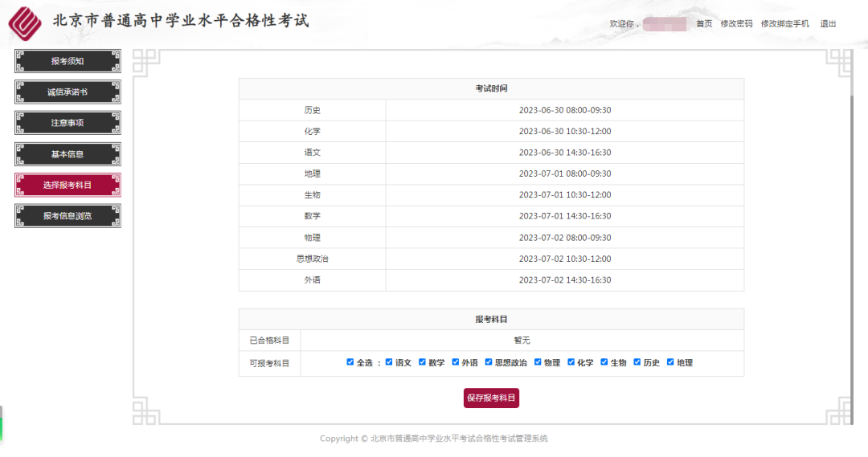Viewport: 868px width, 457px height.
Task: Select the 数学 exam row name
Action: [x=312, y=216]
